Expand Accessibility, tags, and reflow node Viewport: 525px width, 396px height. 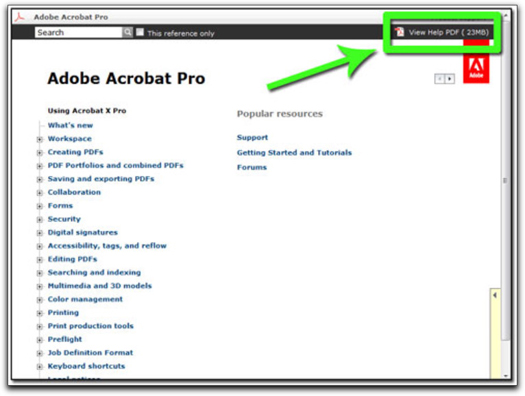40,246
